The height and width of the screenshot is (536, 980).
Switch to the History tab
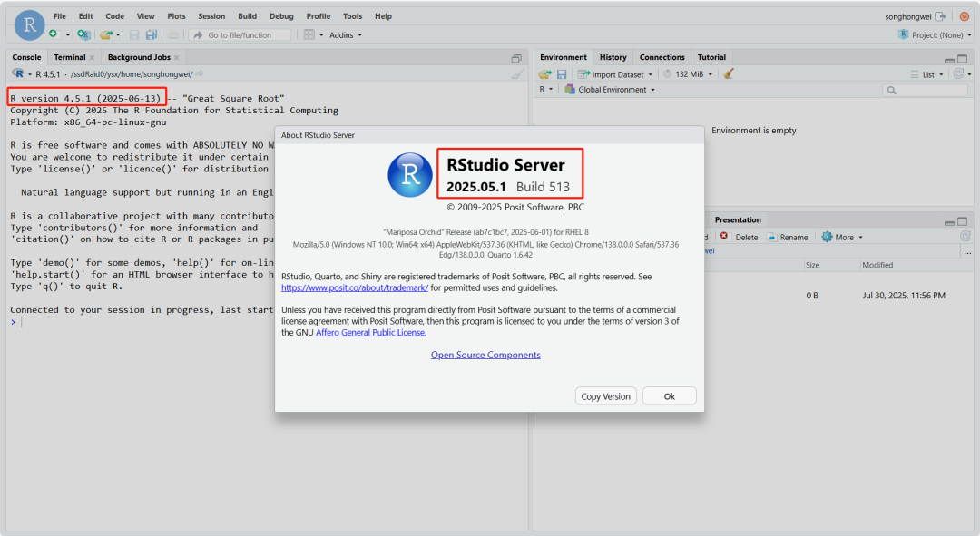click(x=612, y=56)
